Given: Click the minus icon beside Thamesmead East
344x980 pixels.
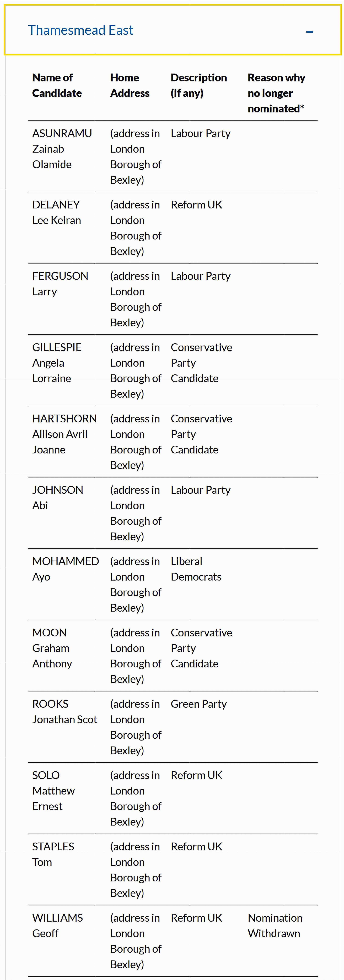Looking at the screenshot, I should pyautogui.click(x=310, y=32).
